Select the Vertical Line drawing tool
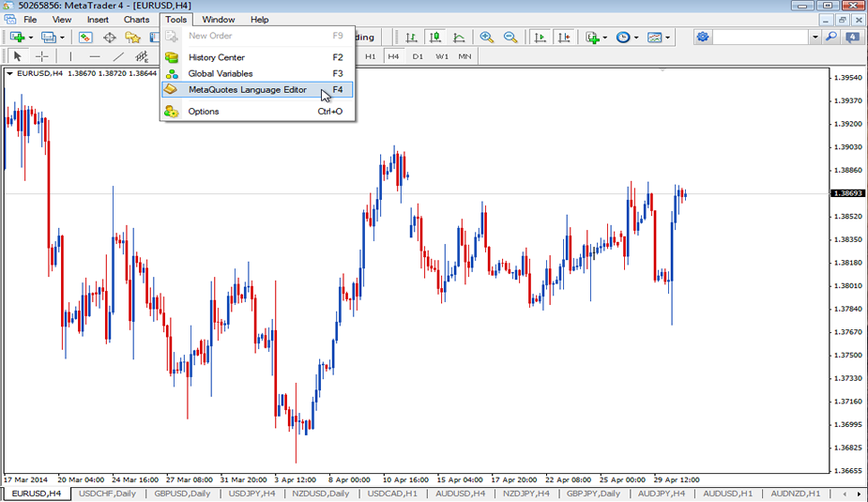 point(70,56)
